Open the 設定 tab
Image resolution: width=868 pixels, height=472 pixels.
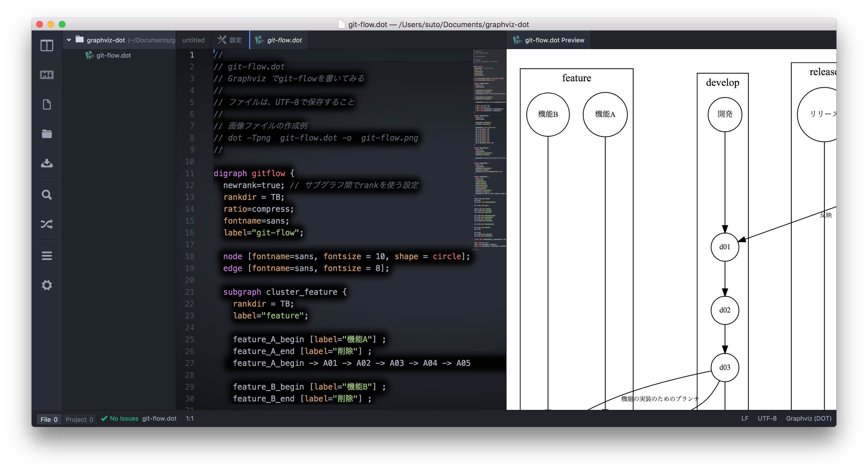click(230, 40)
